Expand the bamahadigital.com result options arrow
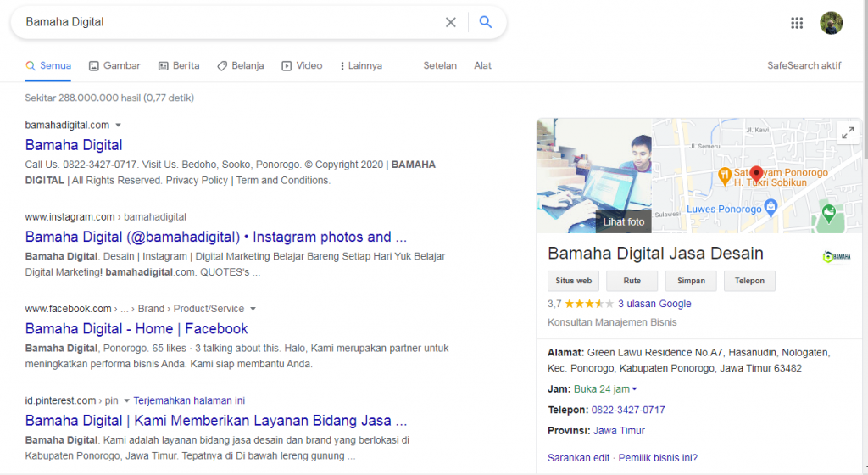 pos(118,126)
